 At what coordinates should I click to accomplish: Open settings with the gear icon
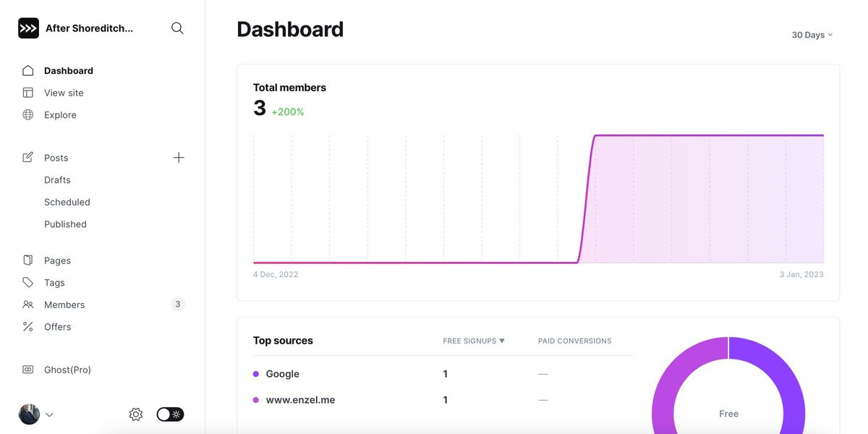coord(136,414)
